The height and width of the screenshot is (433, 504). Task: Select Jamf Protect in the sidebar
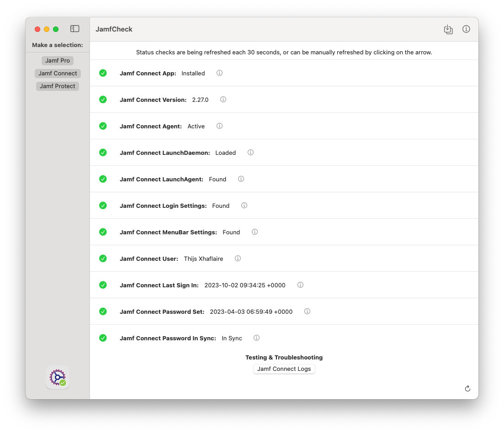tap(58, 86)
